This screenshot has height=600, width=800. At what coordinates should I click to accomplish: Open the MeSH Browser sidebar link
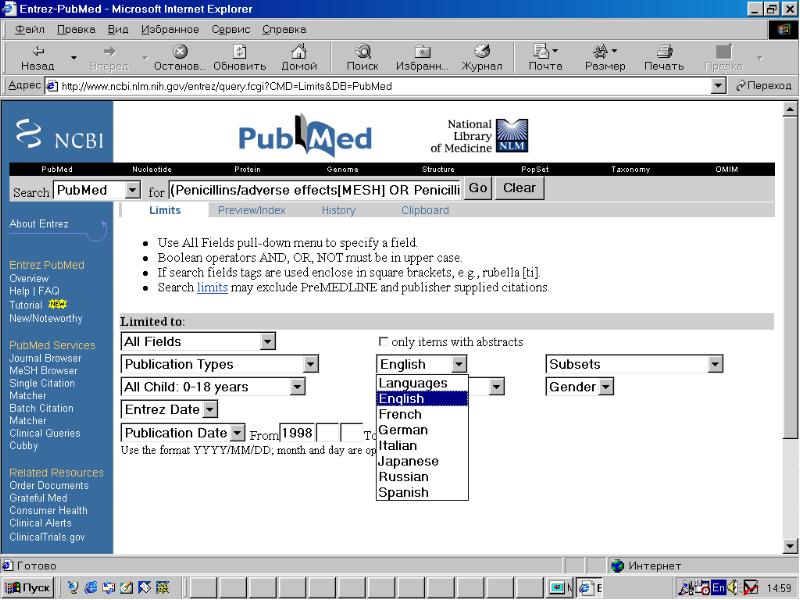click(43, 370)
